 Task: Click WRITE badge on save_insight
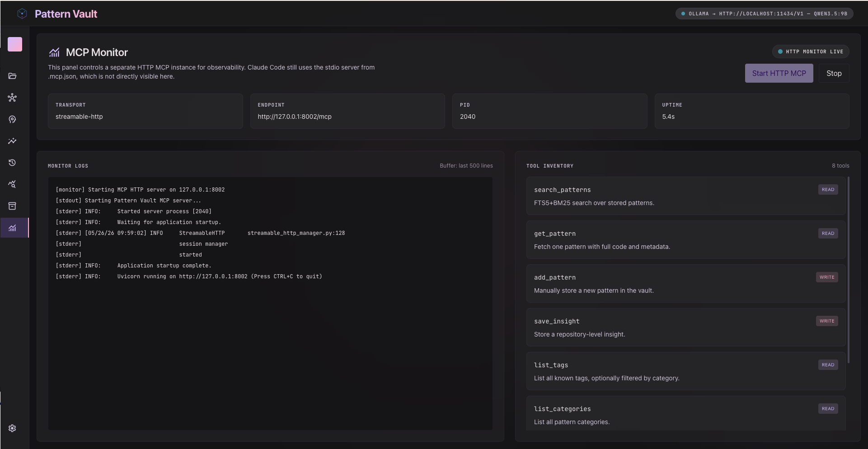(827, 321)
